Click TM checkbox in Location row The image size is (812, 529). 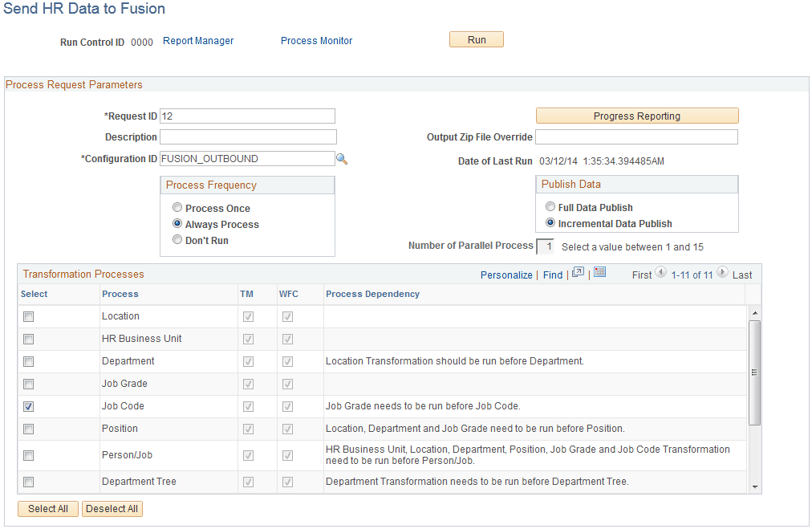249,316
